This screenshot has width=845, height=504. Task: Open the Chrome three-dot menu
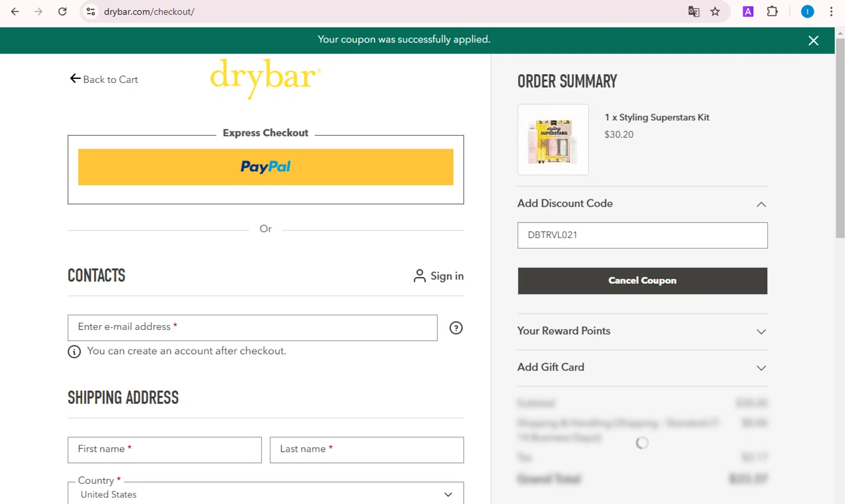(831, 11)
